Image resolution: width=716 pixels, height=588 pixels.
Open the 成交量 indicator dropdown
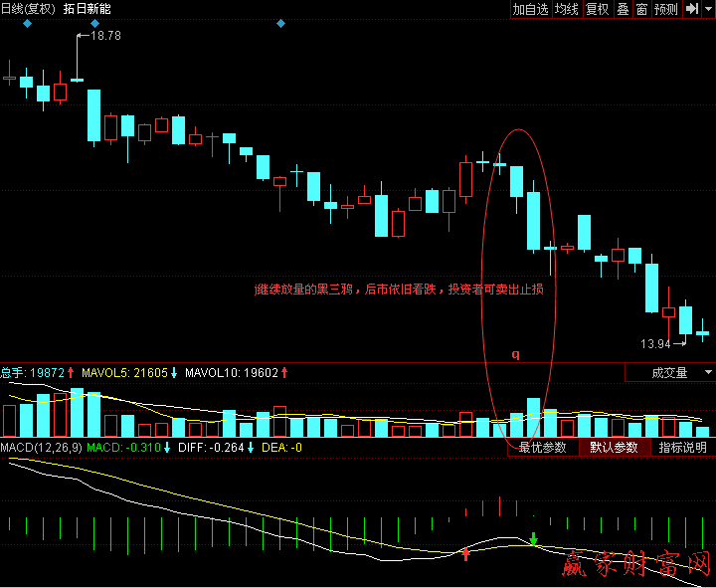tap(669, 373)
